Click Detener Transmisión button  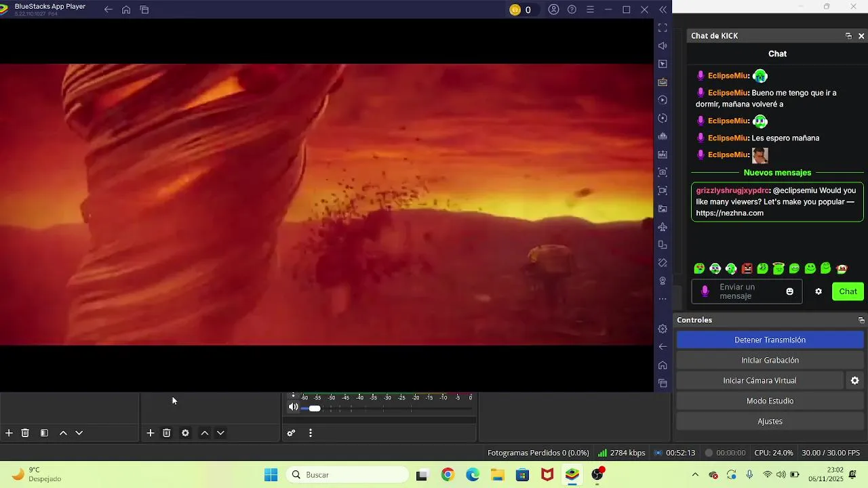point(770,340)
